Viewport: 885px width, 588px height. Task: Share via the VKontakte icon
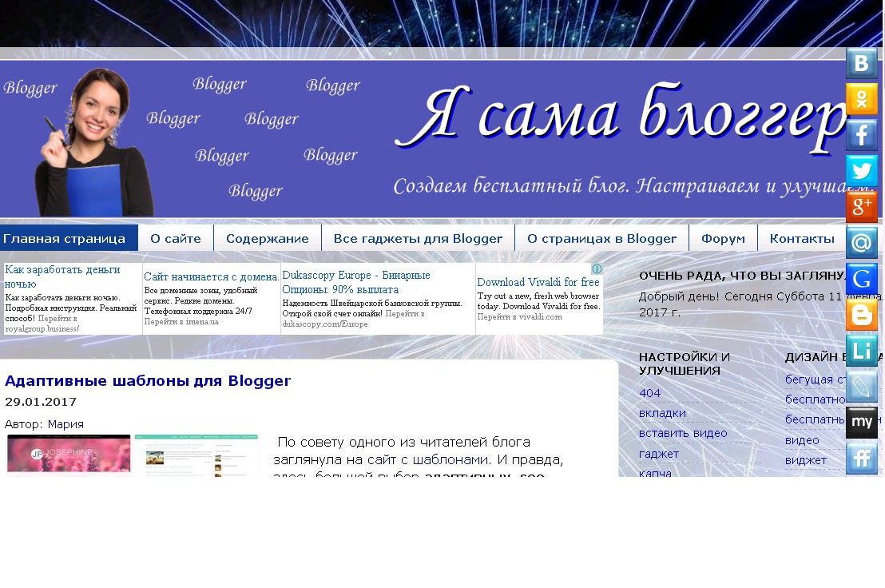tap(861, 62)
